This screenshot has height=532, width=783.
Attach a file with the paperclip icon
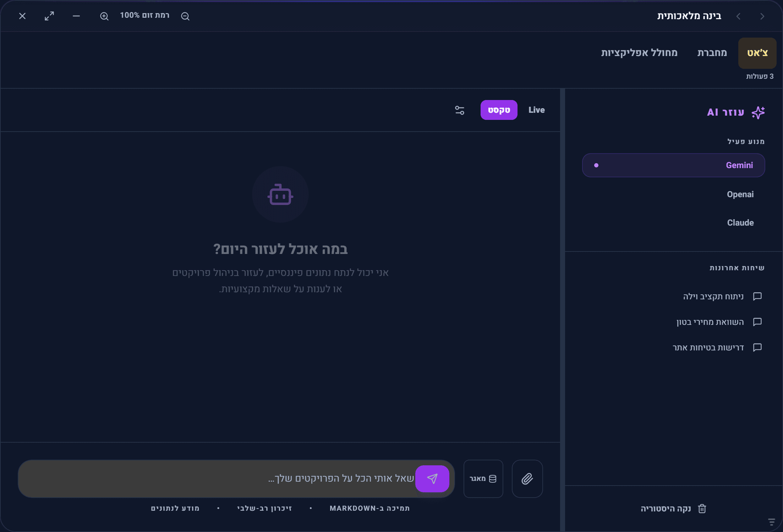pyautogui.click(x=527, y=479)
